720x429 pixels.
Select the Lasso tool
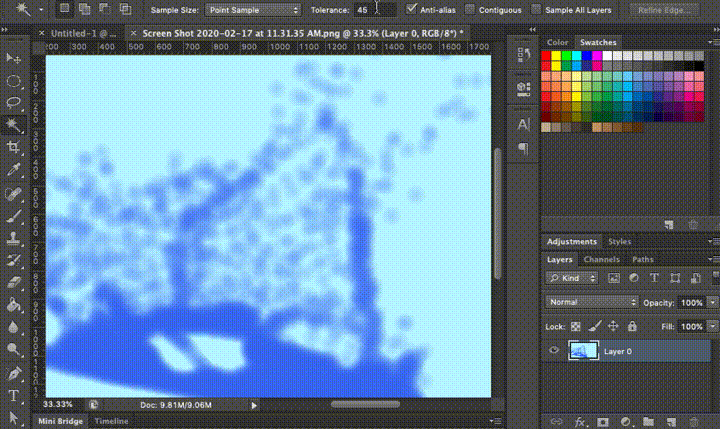pyautogui.click(x=13, y=102)
